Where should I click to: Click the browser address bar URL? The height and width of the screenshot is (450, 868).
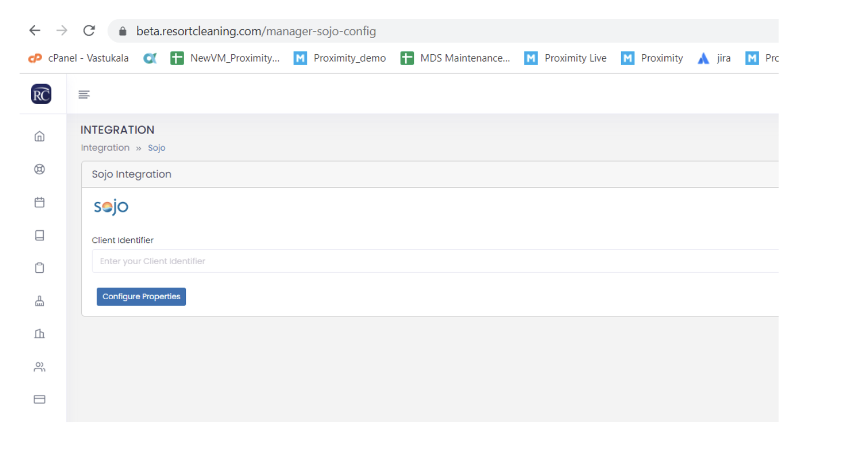pos(256,31)
